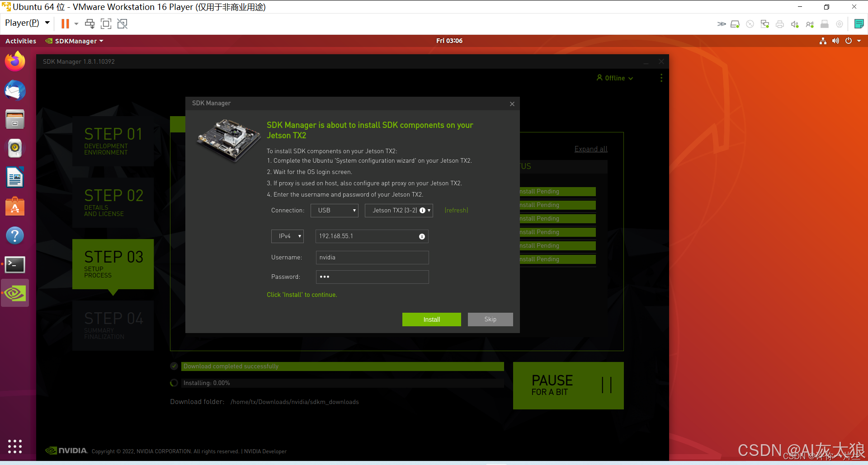Image resolution: width=868 pixels, height=465 pixels.
Task: Toggle the sound device connection
Action: click(795, 24)
